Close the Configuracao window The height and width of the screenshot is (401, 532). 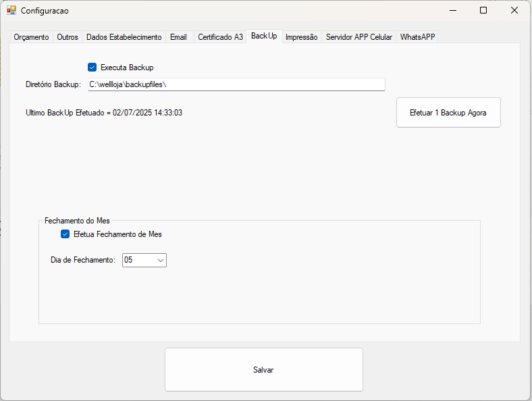click(x=514, y=11)
